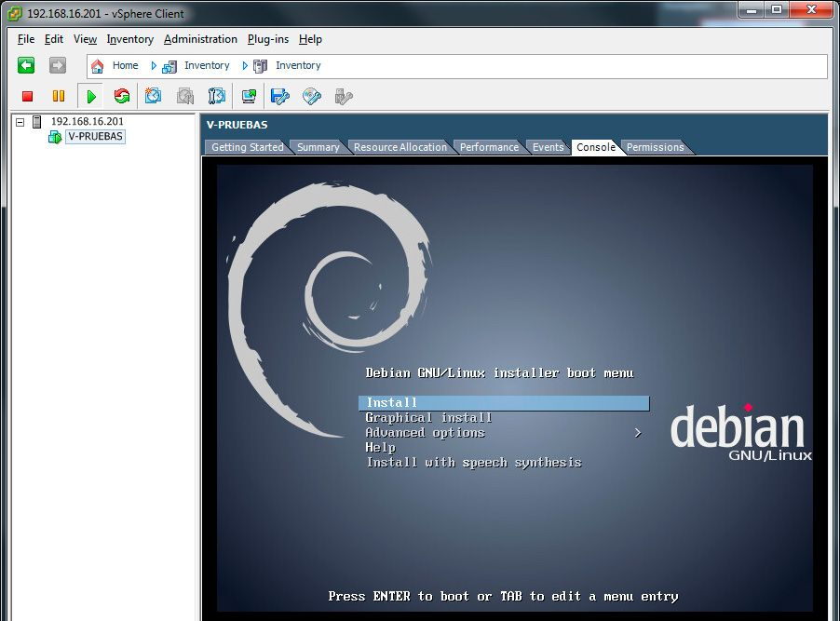Select the Console tab
This screenshot has width=840, height=621.
click(x=596, y=147)
